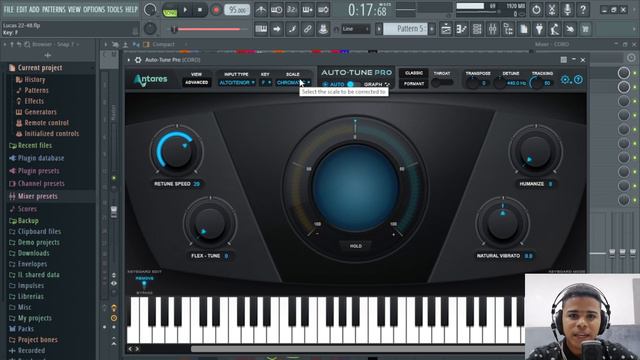Click the master pitch slider in toolbar
The image size is (640, 360).
[x=209, y=29]
